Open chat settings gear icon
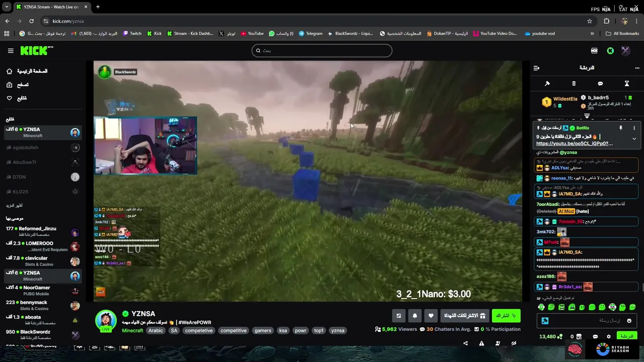Image resolution: width=644 pixels, height=362 pixels. click(608, 336)
